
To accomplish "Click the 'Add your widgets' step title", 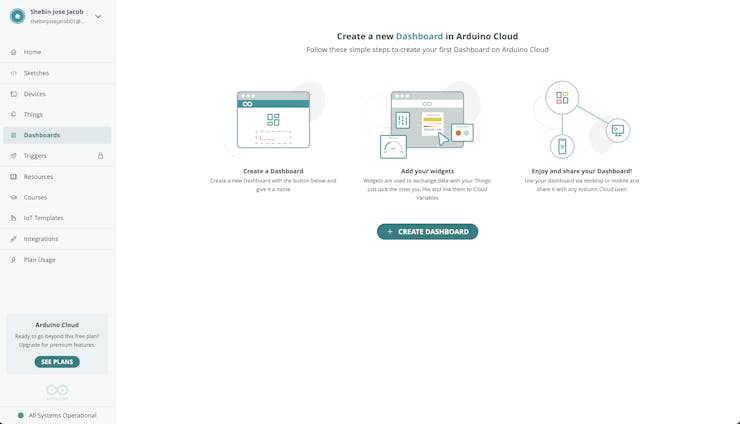I will [427, 171].
